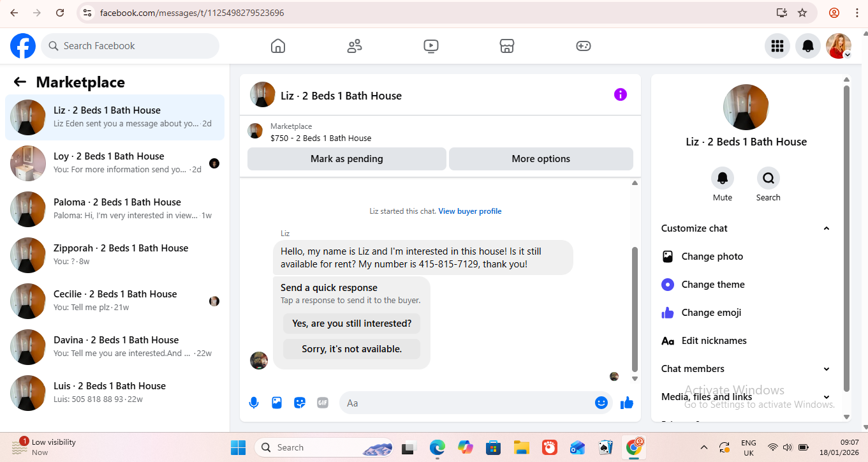Click the Search magnifier in chat details
This screenshot has height=462, width=868.
coord(769,178)
